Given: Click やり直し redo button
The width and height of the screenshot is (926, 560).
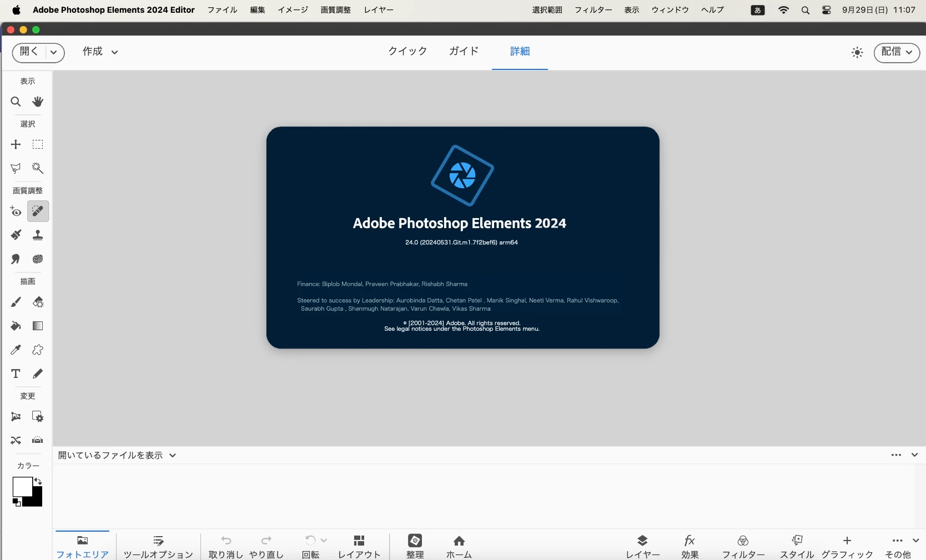Looking at the screenshot, I should 266,547.
